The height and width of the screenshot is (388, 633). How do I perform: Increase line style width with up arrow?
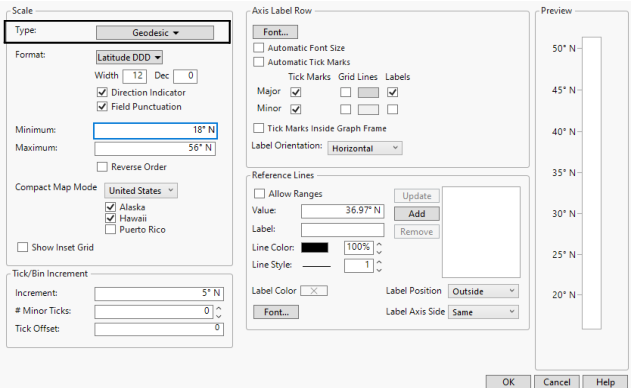[x=379, y=262]
